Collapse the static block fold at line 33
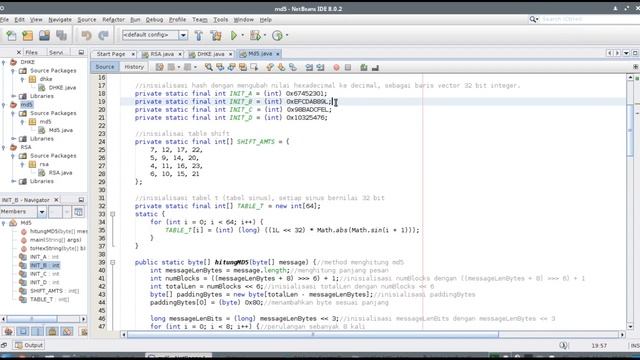This screenshot has height=360, width=640. [113, 214]
